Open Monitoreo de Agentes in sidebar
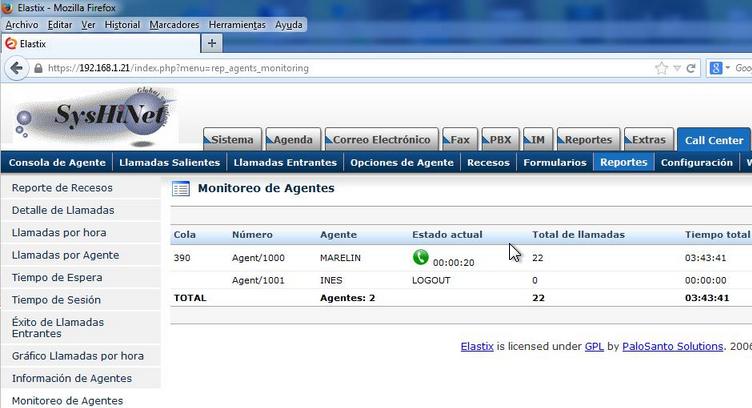 [67, 400]
